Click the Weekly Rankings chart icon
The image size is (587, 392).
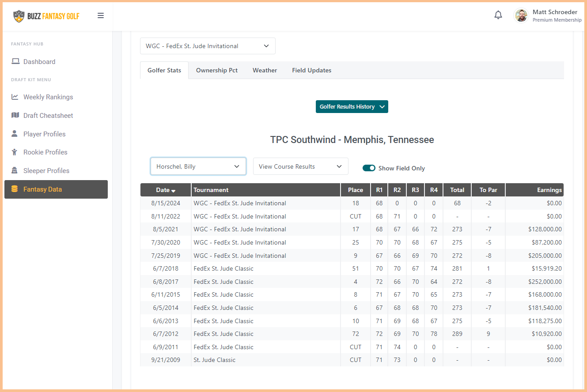point(15,97)
